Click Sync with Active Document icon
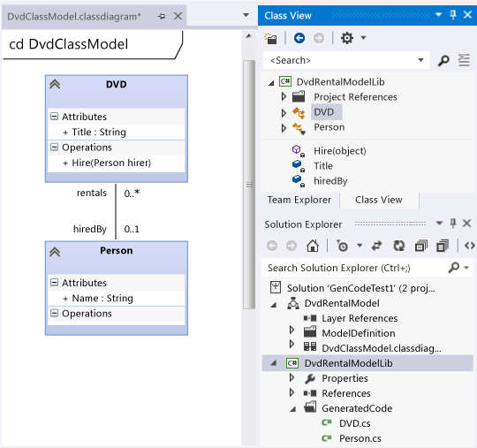The image size is (477, 448). 377,246
